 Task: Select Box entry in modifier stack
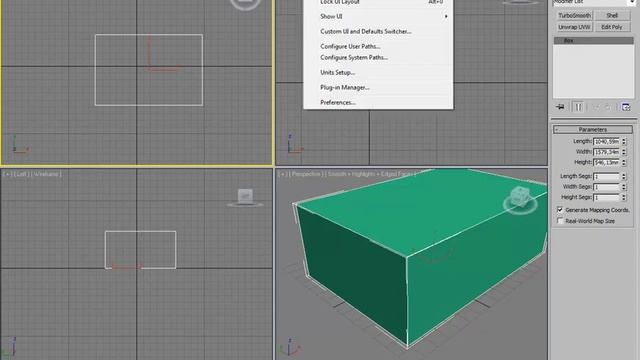[x=593, y=41]
